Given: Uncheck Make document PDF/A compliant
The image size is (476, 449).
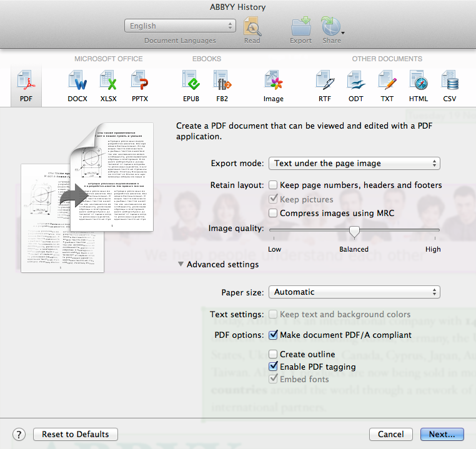Looking at the screenshot, I should coord(273,335).
